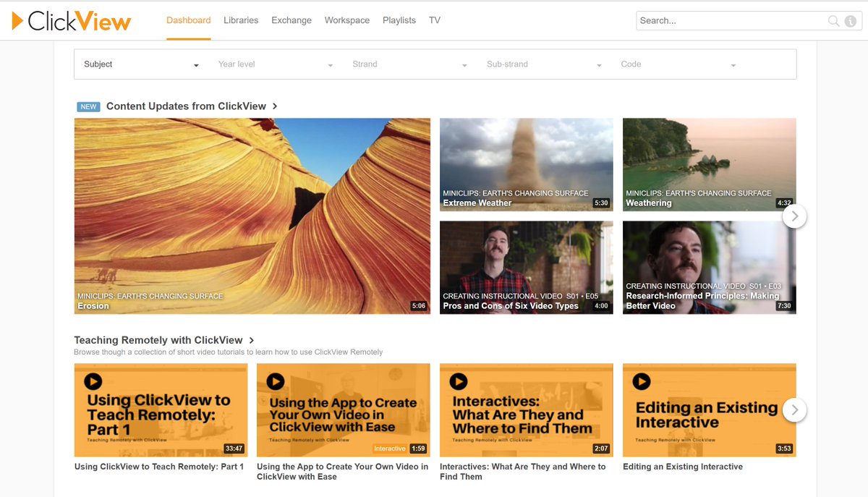Open the Libraries tab
This screenshot has height=497, width=868.
[x=241, y=20]
